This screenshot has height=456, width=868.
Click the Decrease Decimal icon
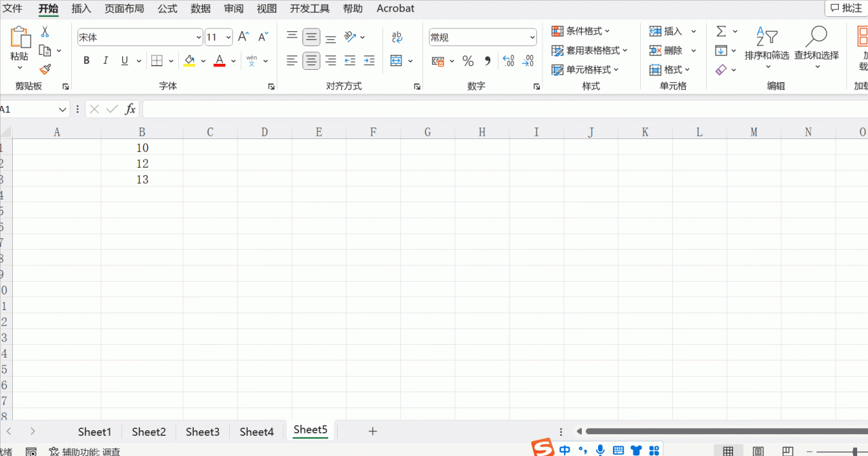pyautogui.click(x=527, y=61)
